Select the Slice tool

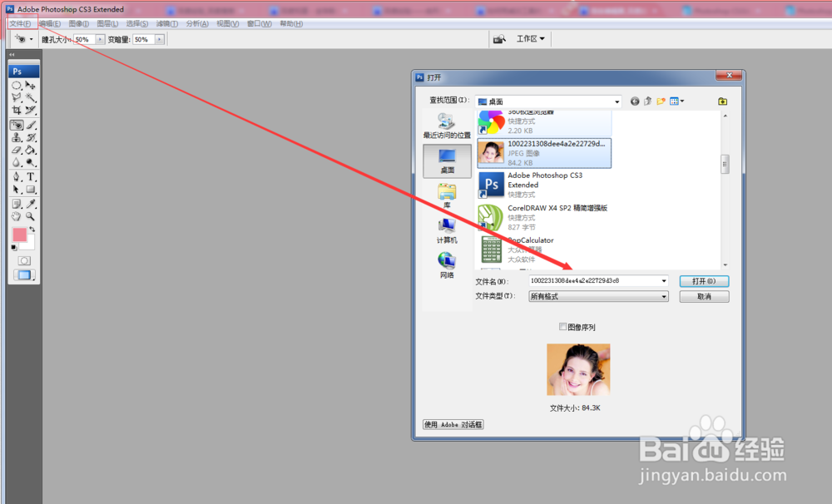coord(30,110)
